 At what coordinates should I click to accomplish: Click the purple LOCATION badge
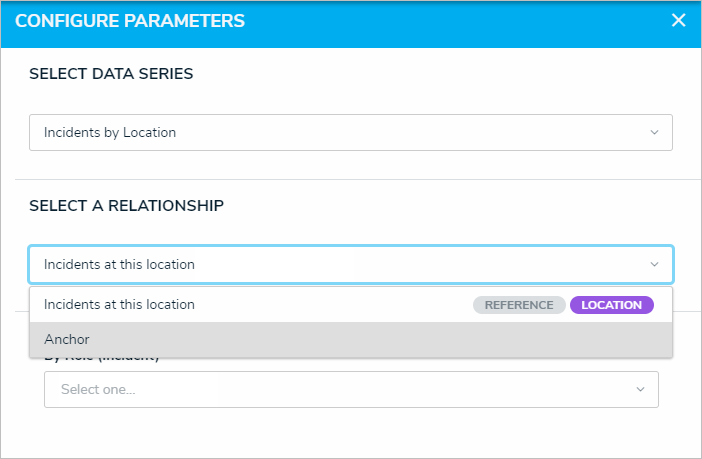[612, 305]
